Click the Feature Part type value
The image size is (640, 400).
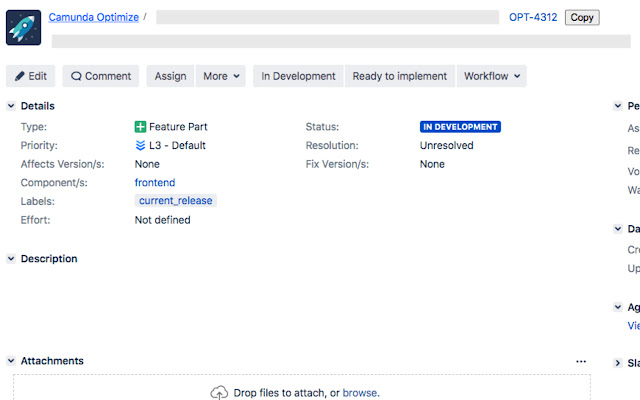pyautogui.click(x=178, y=127)
